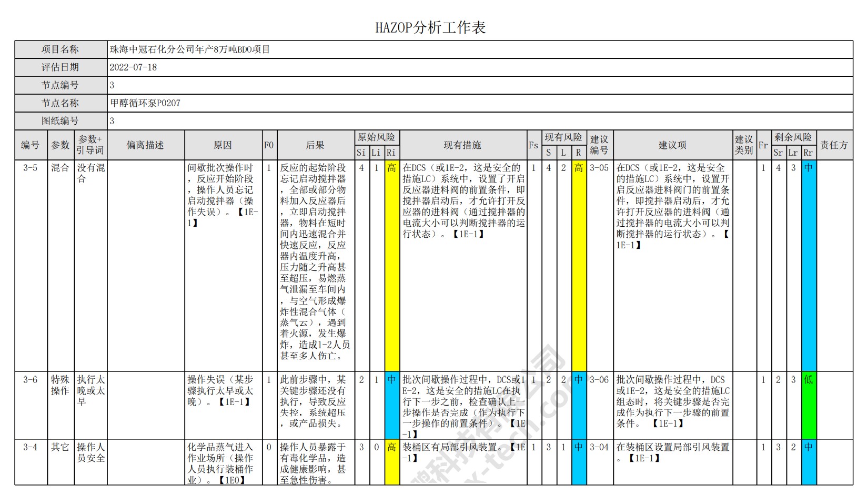Click the '建议类别' column header
Viewport: 867px width, 504px height.
click(744, 145)
